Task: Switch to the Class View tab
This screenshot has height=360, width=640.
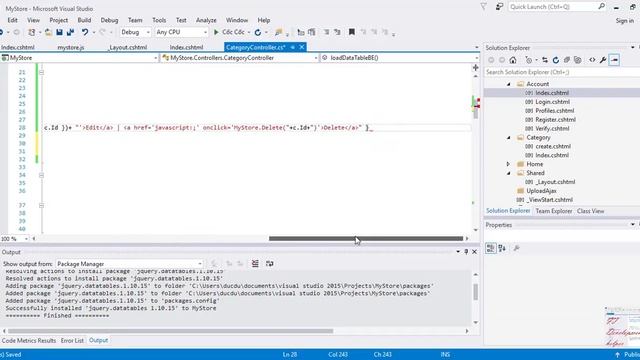Action: pyautogui.click(x=591, y=211)
